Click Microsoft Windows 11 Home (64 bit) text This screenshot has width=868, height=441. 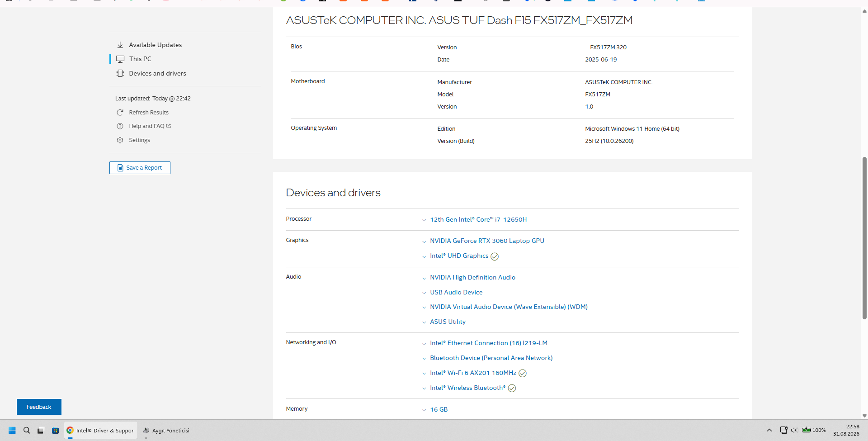[632, 129]
